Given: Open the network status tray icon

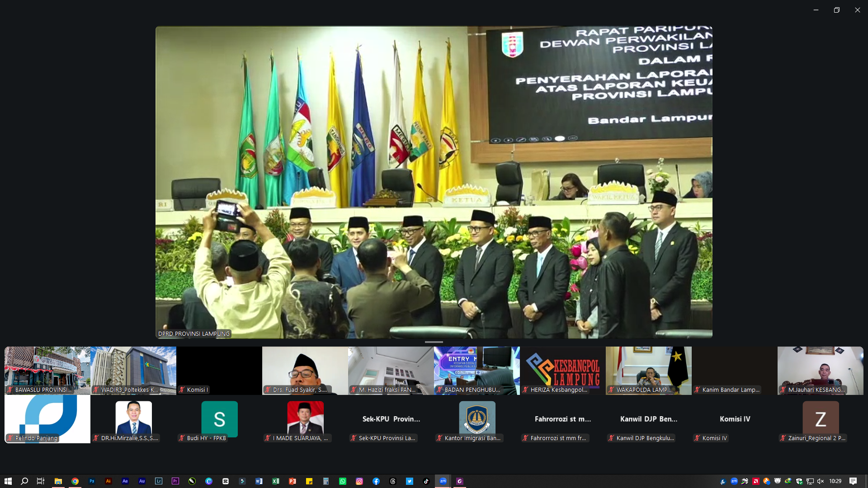Looking at the screenshot, I should pyautogui.click(x=810, y=481).
